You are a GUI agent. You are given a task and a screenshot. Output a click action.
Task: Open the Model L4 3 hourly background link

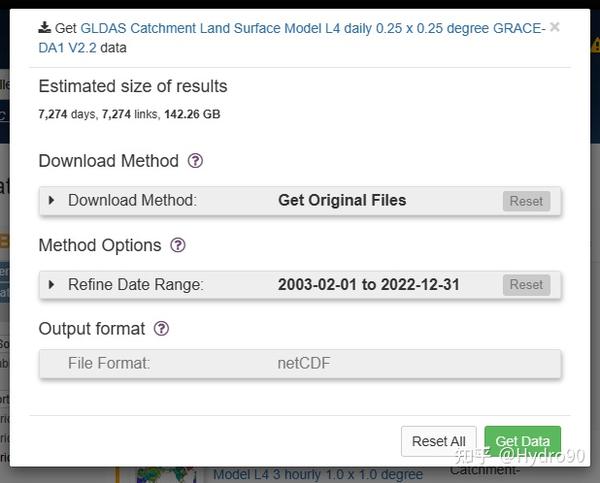tap(318, 474)
